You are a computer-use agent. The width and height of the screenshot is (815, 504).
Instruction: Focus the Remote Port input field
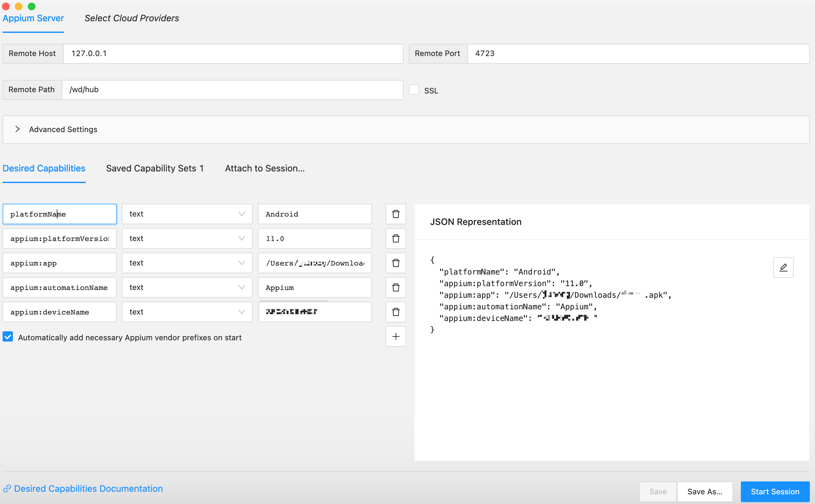(638, 54)
